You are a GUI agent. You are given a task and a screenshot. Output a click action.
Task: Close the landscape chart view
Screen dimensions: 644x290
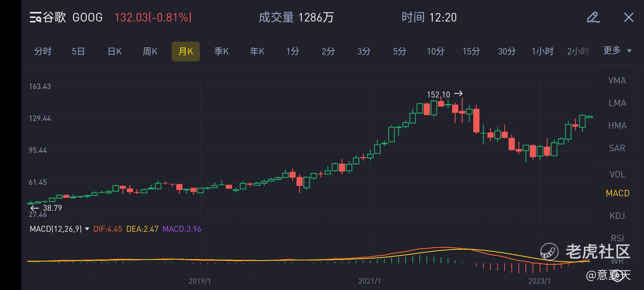[629, 18]
